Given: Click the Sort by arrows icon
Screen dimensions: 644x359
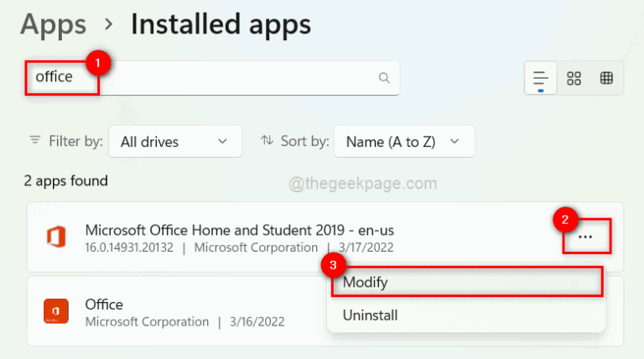Looking at the screenshot, I should pos(267,140).
